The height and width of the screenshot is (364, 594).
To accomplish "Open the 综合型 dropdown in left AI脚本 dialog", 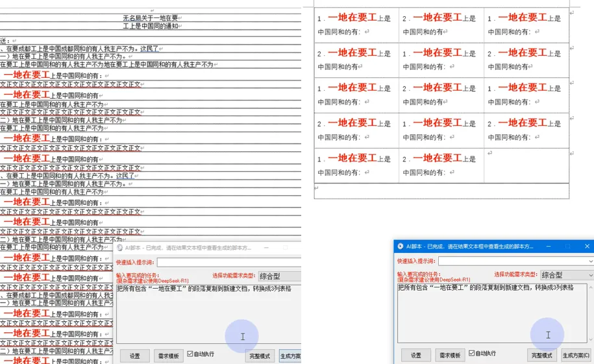I will 280,276.
